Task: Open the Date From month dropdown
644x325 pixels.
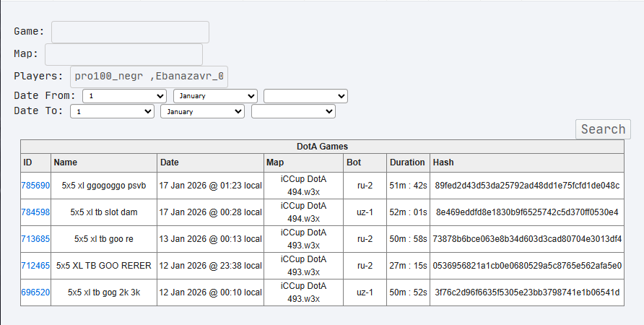Action: click(215, 96)
